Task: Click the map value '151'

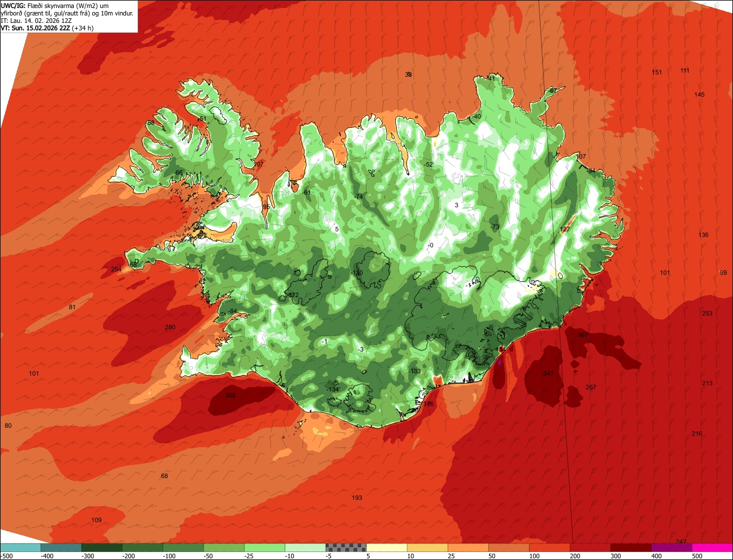Action: point(657,72)
